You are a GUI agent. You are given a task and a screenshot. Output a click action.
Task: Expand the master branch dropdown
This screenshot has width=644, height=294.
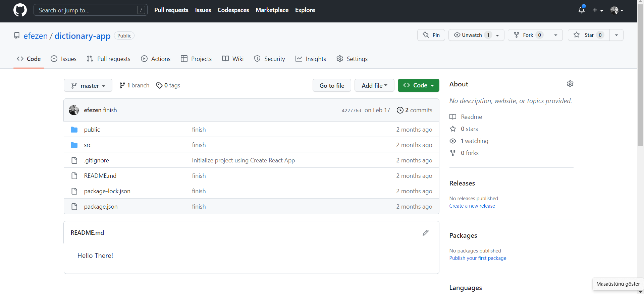[x=88, y=86]
